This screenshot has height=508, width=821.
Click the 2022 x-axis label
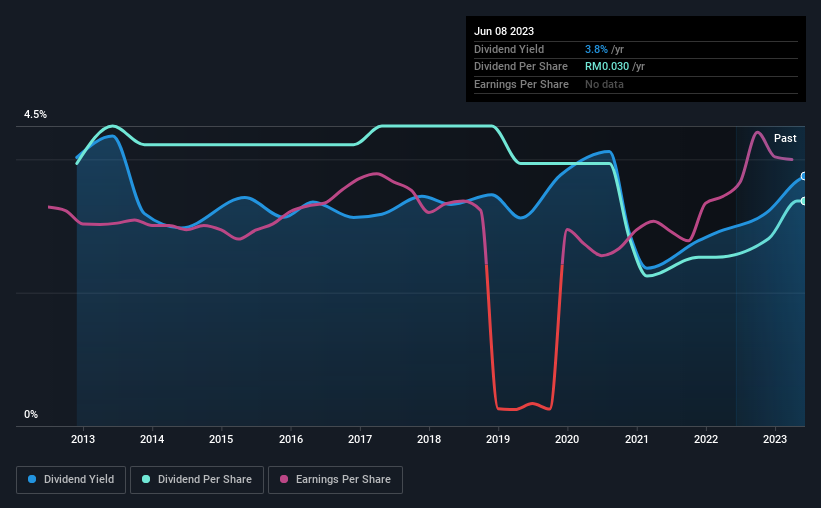(x=706, y=439)
